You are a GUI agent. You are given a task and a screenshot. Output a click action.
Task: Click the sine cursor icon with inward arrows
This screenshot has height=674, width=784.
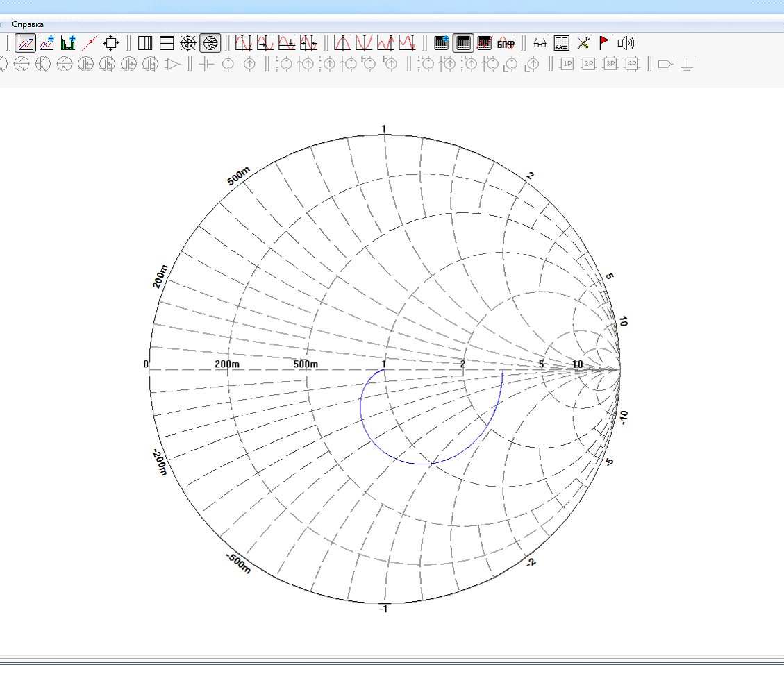click(x=308, y=43)
